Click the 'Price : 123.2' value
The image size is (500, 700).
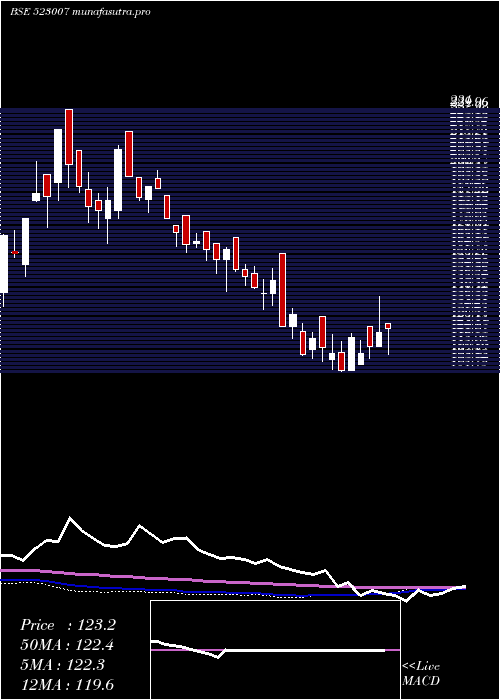coord(68,625)
